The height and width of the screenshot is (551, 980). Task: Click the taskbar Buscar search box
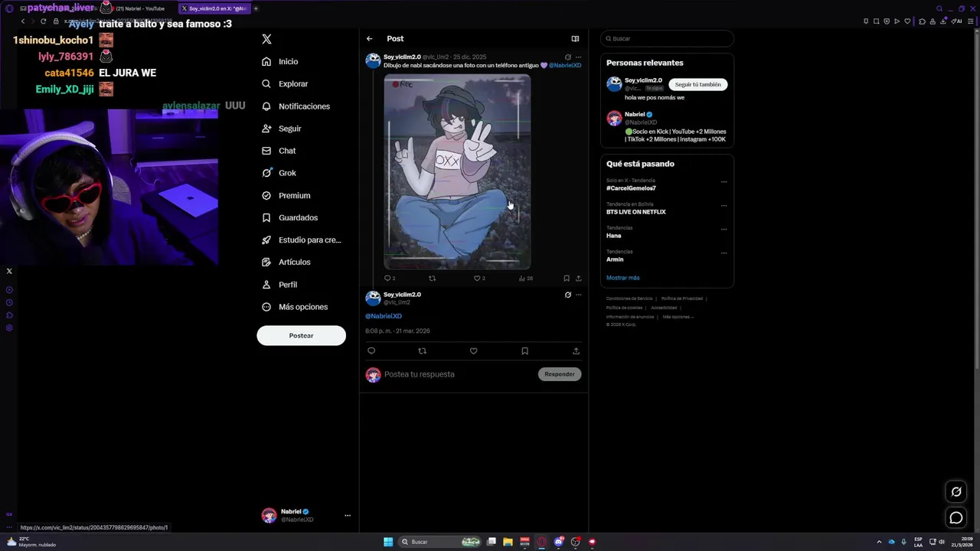(x=440, y=542)
